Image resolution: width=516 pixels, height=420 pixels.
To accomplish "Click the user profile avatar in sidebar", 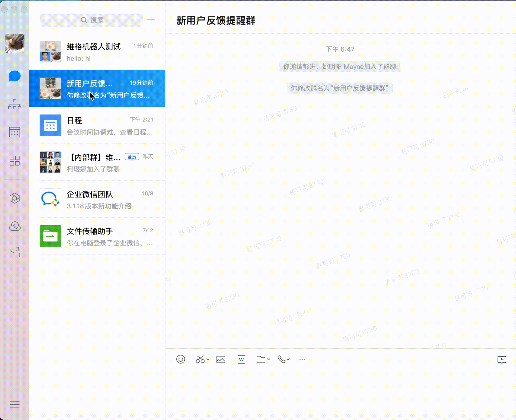I will click(x=15, y=43).
